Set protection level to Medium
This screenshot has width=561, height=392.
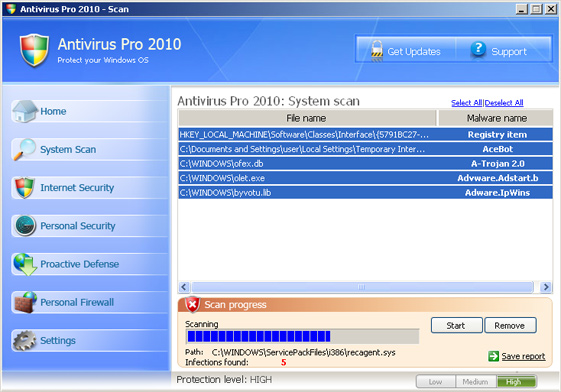pos(475,382)
